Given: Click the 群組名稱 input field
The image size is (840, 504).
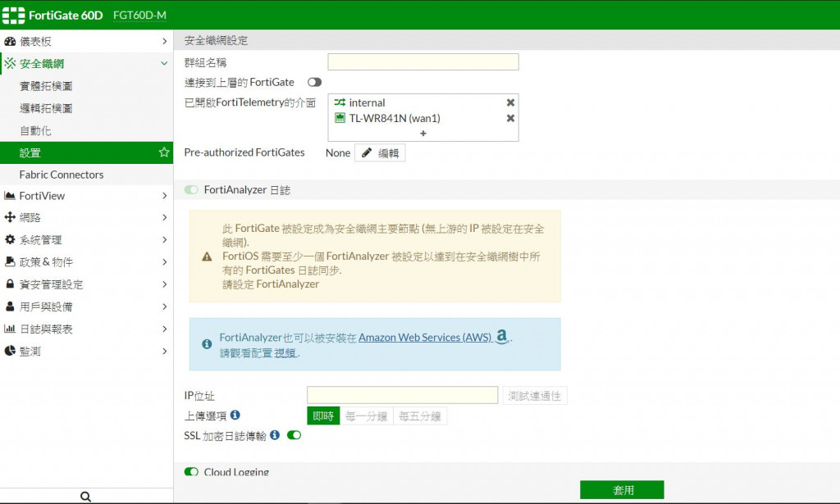Looking at the screenshot, I should click(x=423, y=62).
